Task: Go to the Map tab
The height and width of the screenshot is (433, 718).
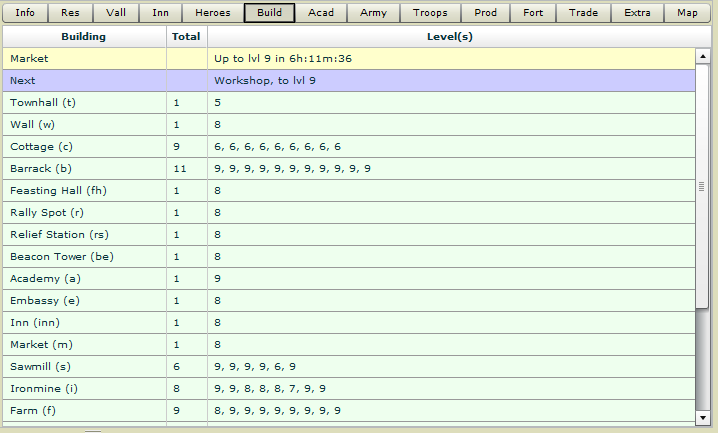Action: pos(687,13)
